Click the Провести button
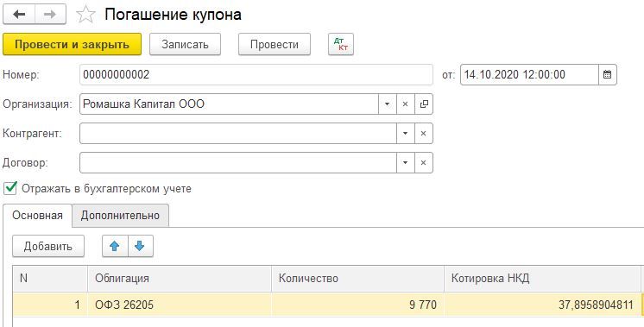Image resolution: width=644 pixels, height=327 pixels. click(275, 44)
